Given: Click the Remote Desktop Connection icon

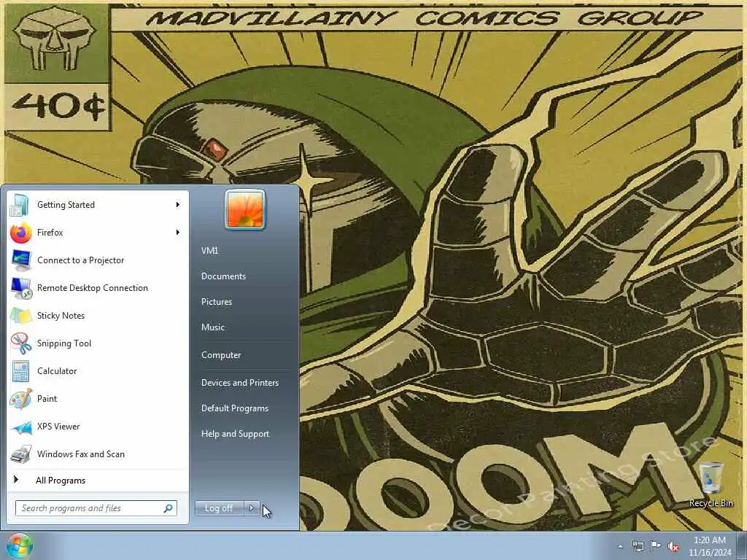Looking at the screenshot, I should tap(21, 288).
